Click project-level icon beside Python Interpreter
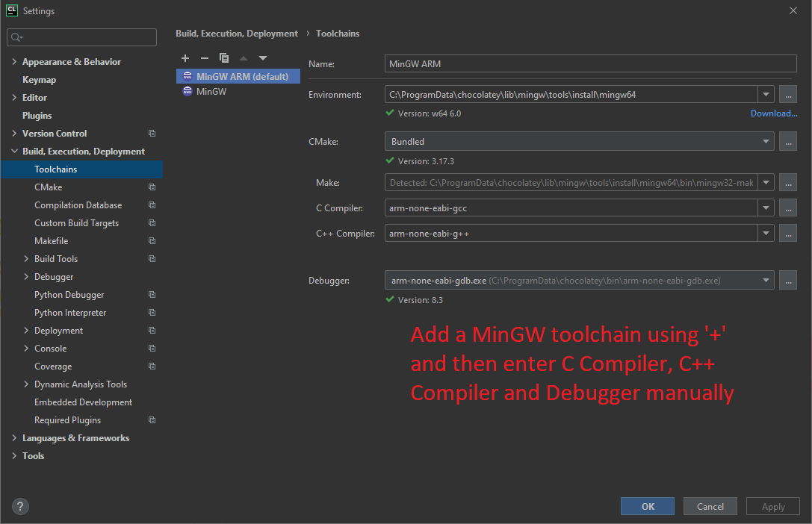Image resolution: width=812 pixels, height=524 pixels. [152, 313]
